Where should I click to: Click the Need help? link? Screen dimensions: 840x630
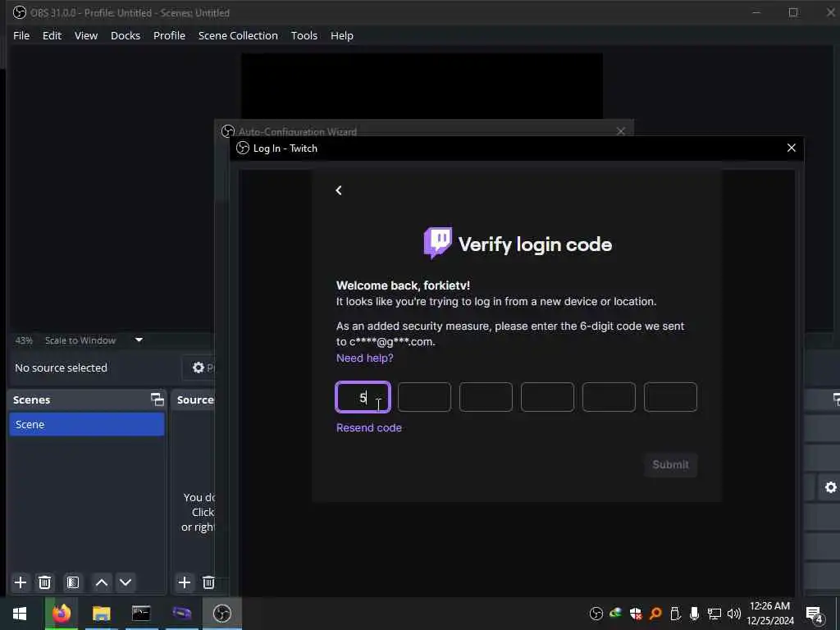click(365, 358)
